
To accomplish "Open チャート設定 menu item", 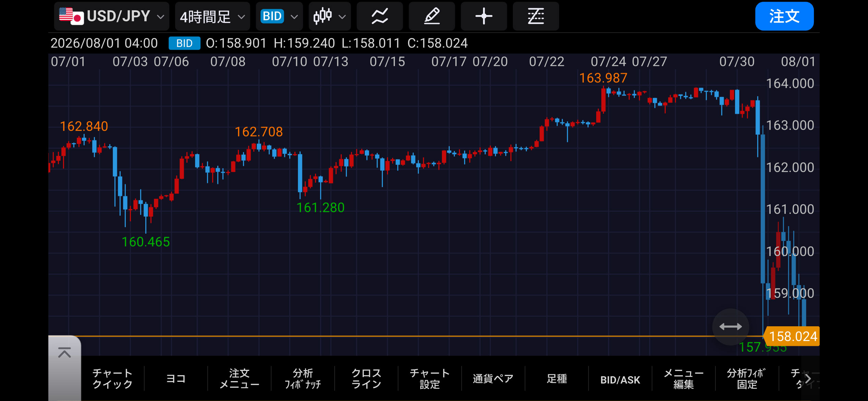I will tap(430, 378).
